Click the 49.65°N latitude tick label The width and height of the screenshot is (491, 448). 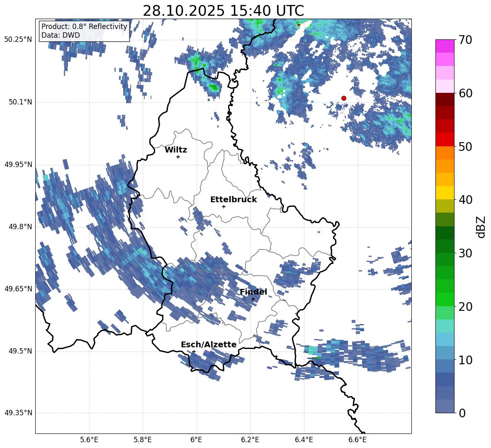tap(18, 288)
